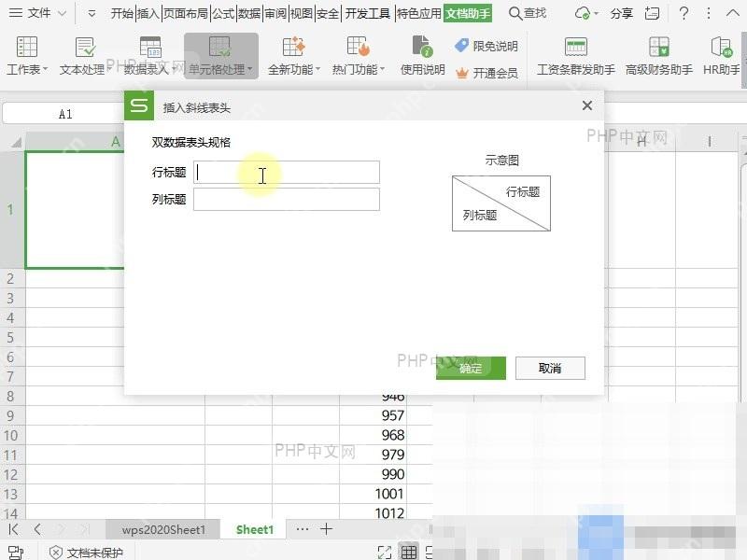Click the 查找 search icon
The height and width of the screenshot is (560, 747).
coord(515,13)
